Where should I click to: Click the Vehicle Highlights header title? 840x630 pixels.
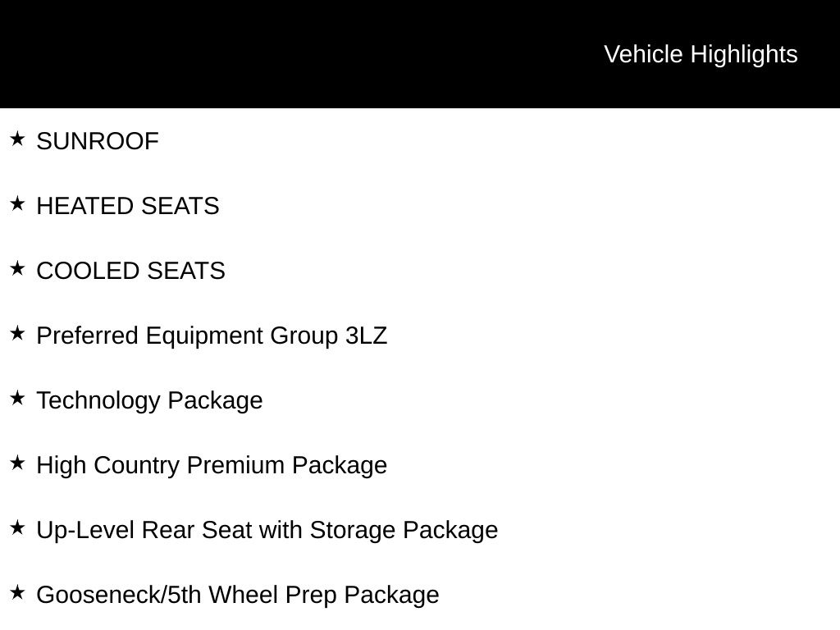coord(701,54)
